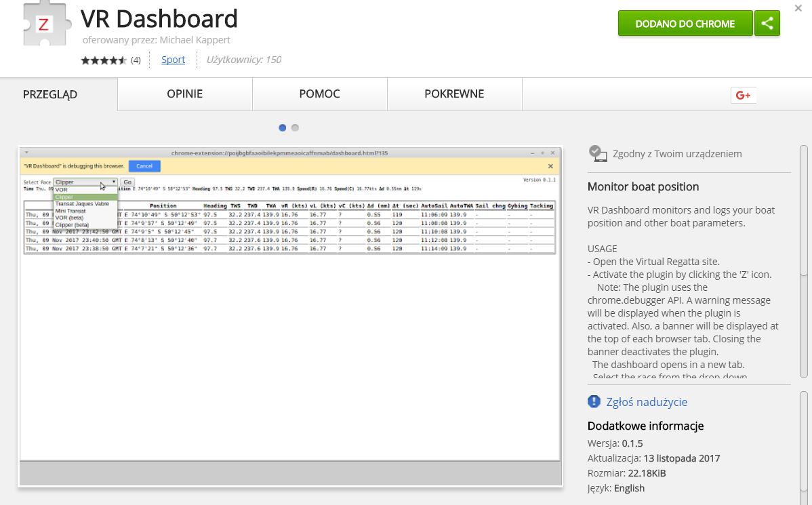Click the update date 13 listopada 2017
This screenshot has height=505, width=812.
(681, 458)
